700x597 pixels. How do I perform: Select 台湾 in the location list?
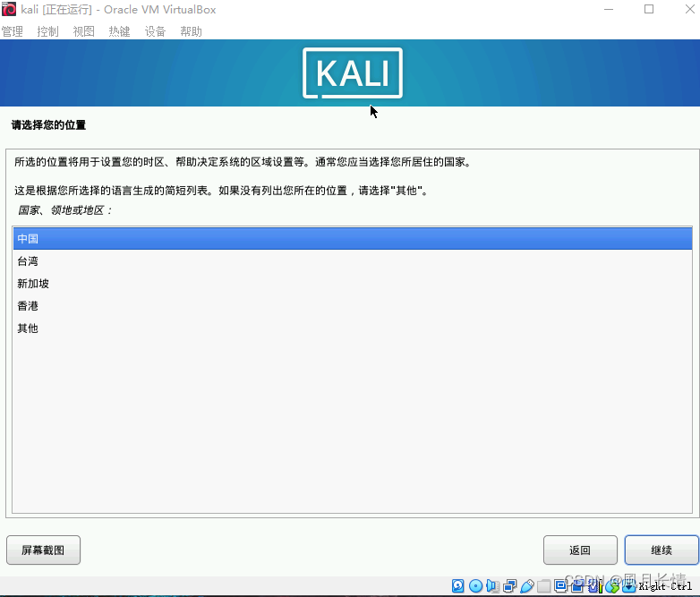[353, 261]
